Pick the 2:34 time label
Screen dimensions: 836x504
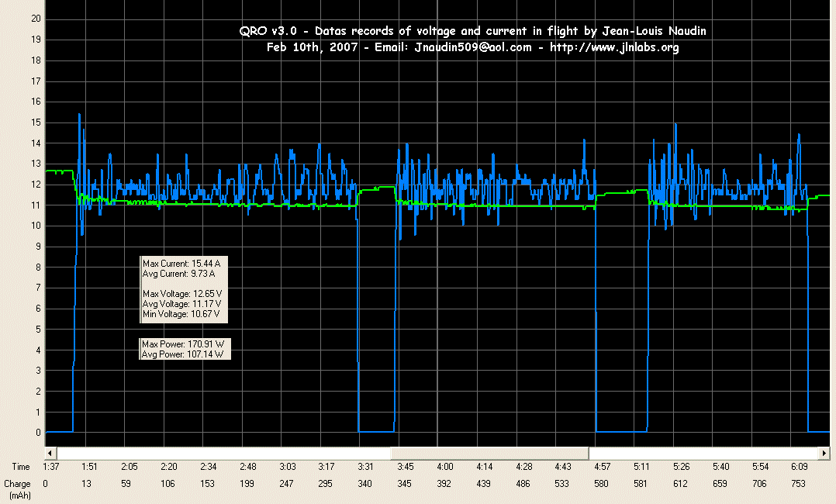(x=208, y=467)
